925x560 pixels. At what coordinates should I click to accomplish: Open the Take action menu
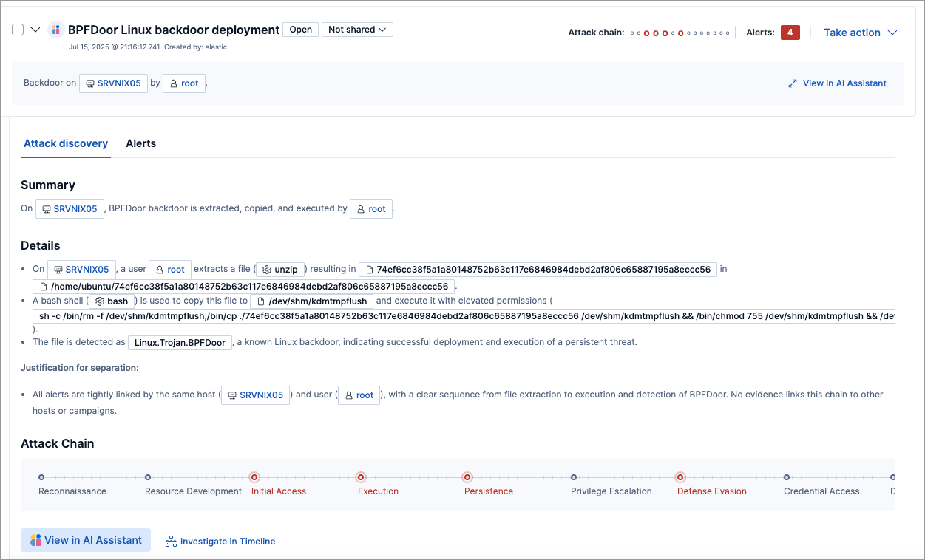pos(860,33)
